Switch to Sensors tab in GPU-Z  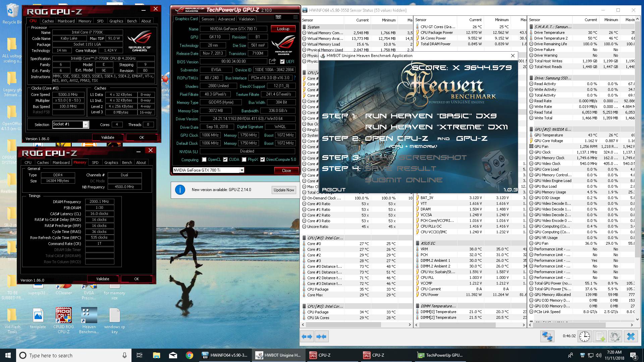(x=208, y=19)
